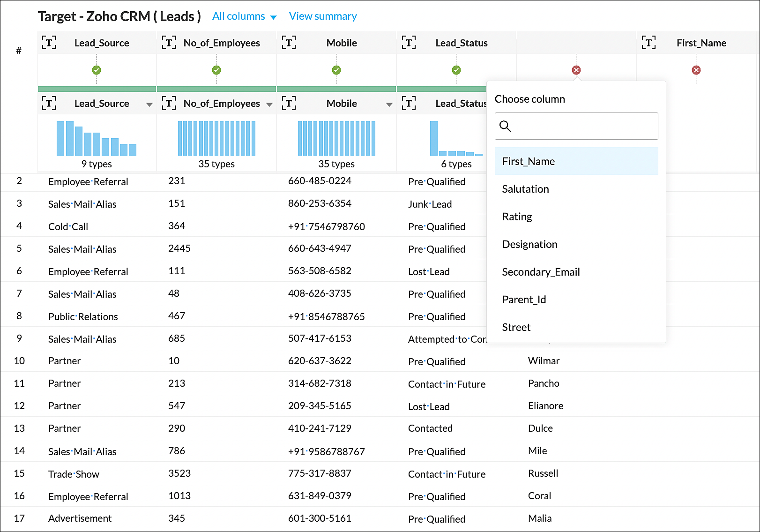Click the red unmapped icon under First_Name target
This screenshot has width=760, height=532.
(696, 70)
